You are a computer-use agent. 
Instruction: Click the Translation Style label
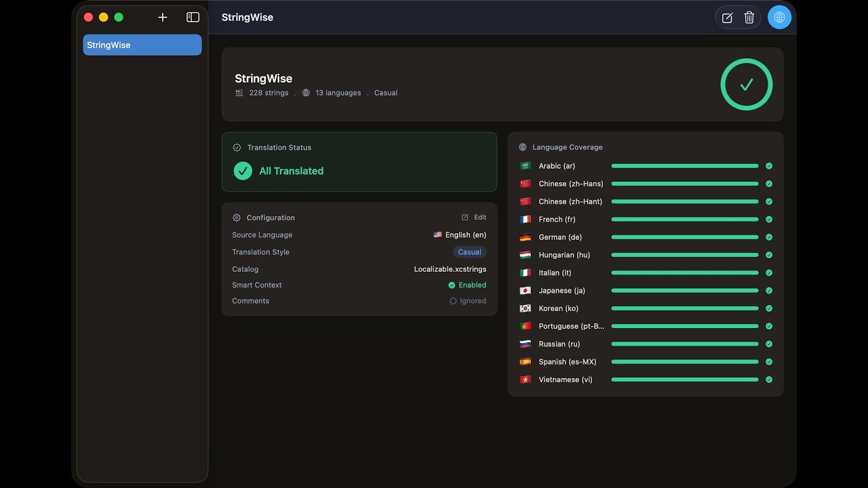(261, 252)
